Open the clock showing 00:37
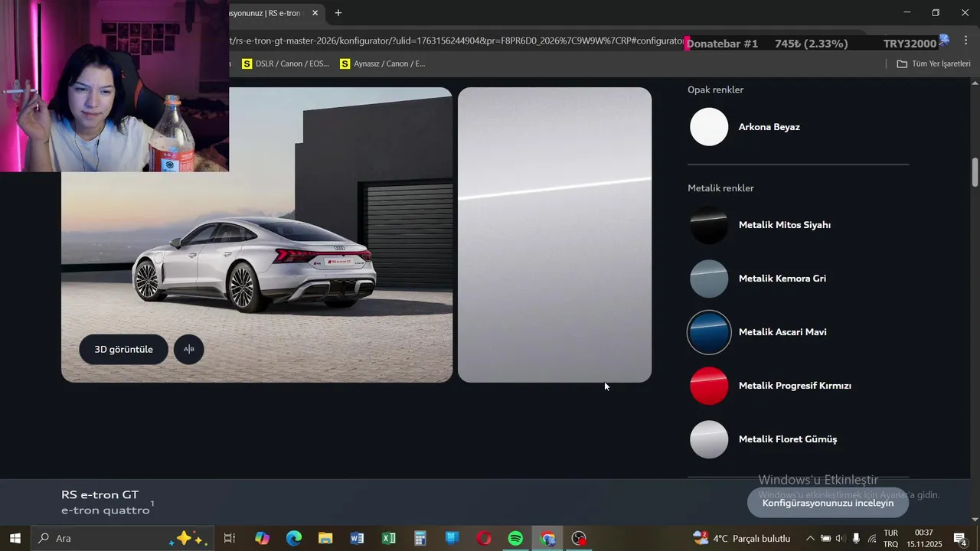This screenshot has height=551, width=980. coord(924,539)
